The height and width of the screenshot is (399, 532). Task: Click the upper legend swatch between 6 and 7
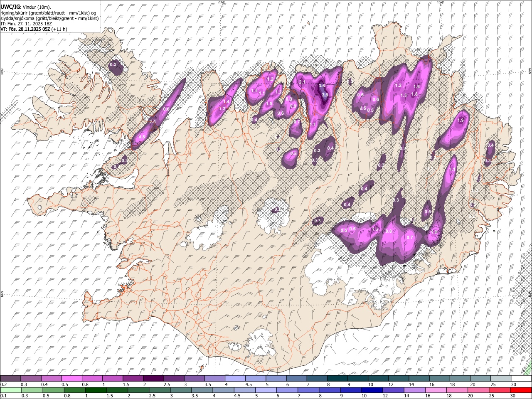tap(296, 379)
